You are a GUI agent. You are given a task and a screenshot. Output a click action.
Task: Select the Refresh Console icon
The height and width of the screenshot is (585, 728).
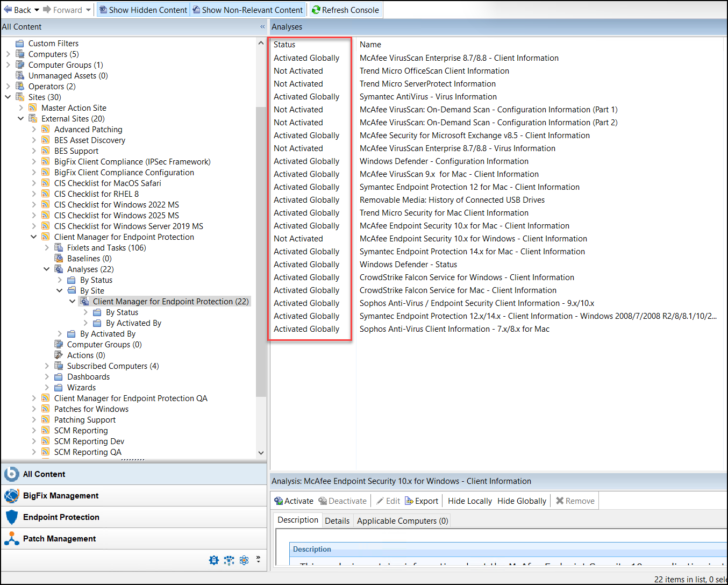[x=316, y=9]
